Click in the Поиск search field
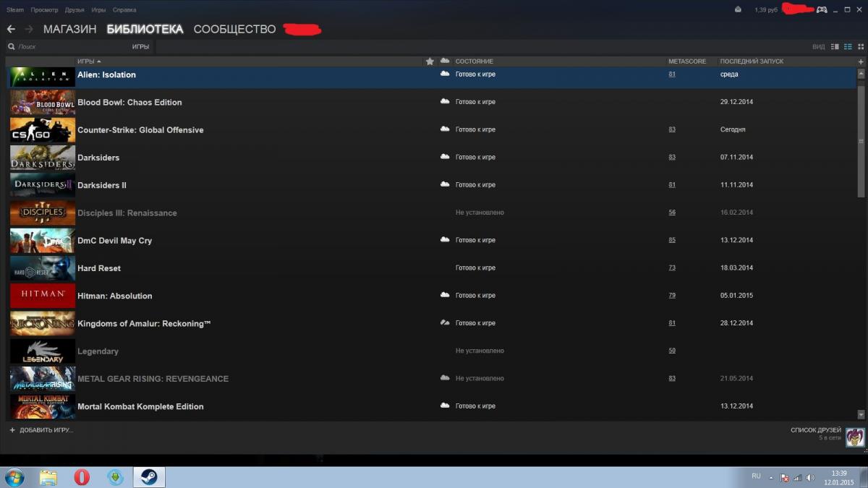The width and height of the screenshot is (868, 488). tap(69, 46)
